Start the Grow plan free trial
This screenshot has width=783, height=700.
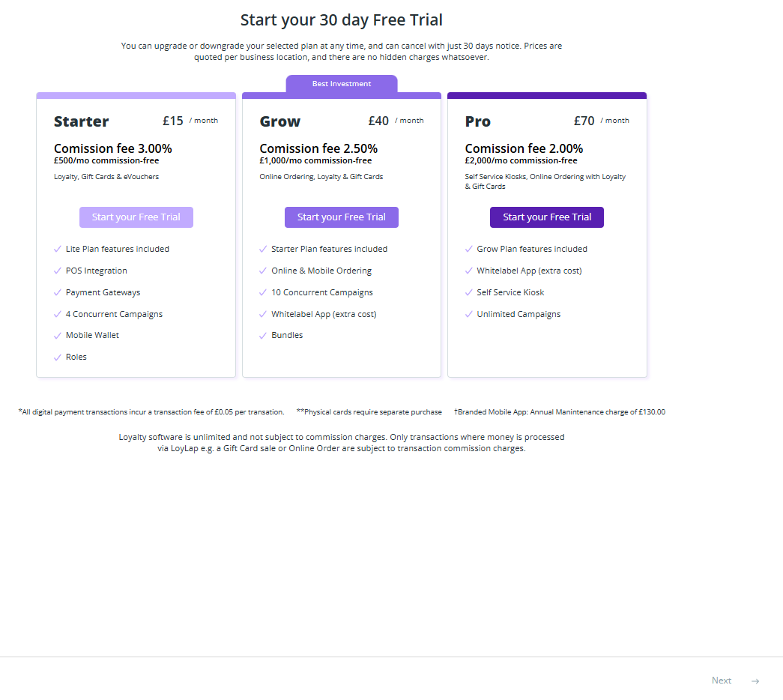(342, 217)
